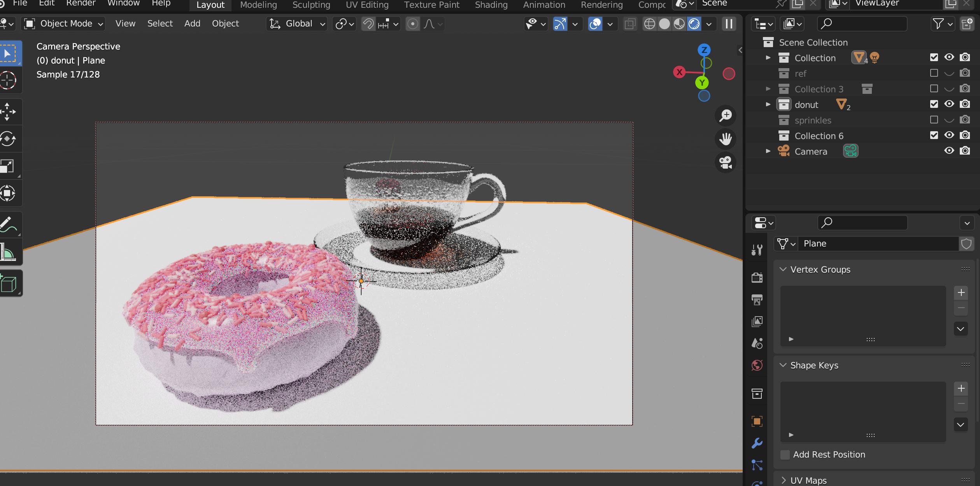Open the Modifiers properties tab

pos(757,443)
